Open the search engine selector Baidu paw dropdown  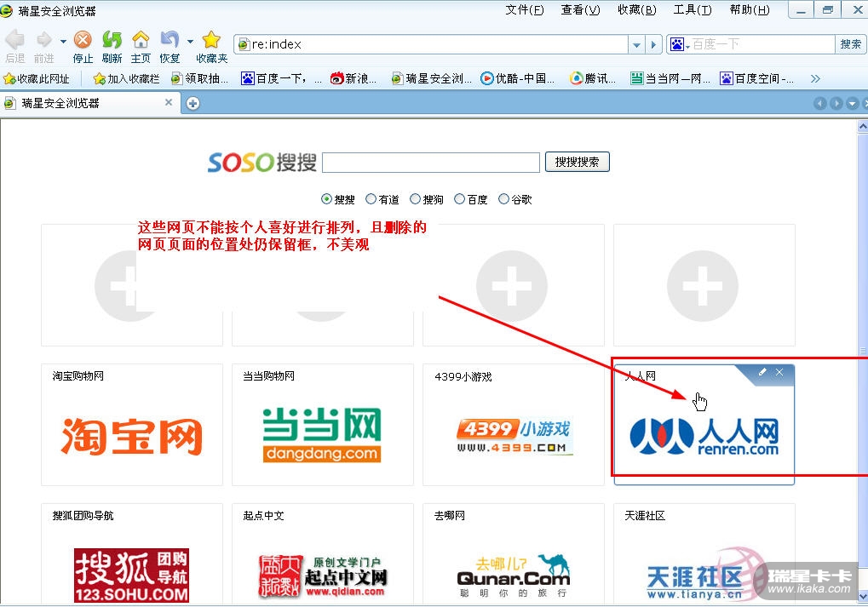[680, 44]
